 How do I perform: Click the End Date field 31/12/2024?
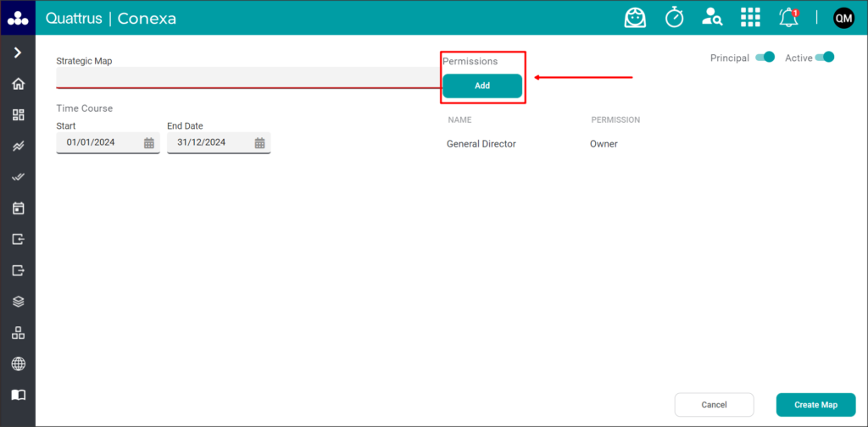pyautogui.click(x=219, y=142)
